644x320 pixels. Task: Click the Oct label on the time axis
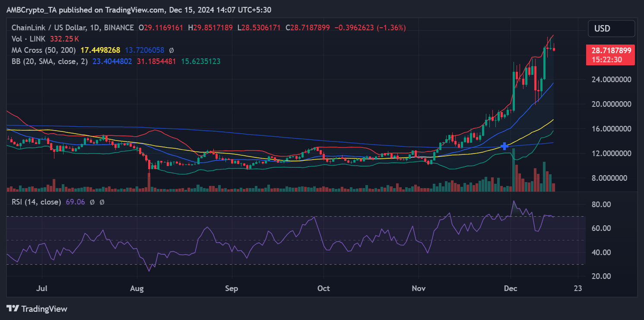(323, 288)
